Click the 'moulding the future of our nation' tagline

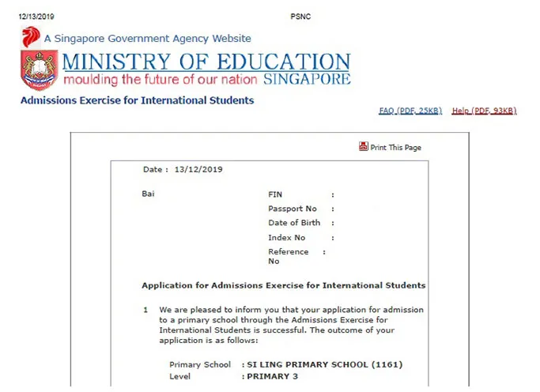click(x=160, y=80)
